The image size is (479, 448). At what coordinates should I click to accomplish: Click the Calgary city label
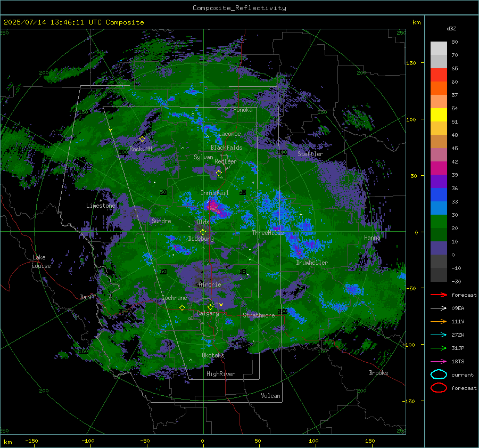click(208, 313)
